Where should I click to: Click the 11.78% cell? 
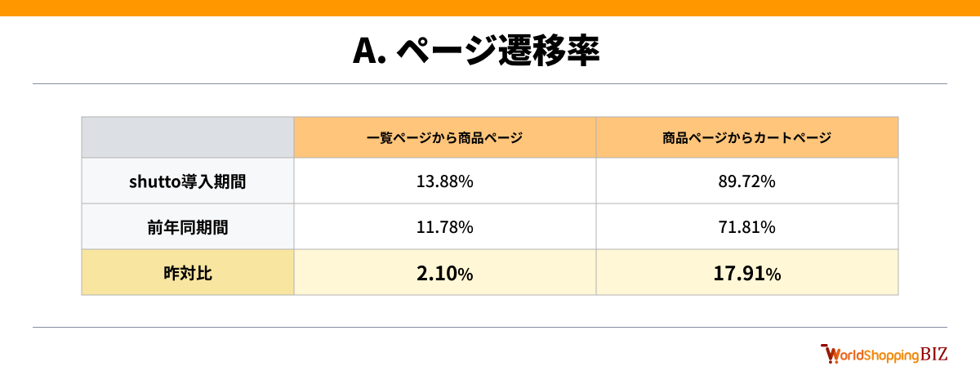click(445, 226)
